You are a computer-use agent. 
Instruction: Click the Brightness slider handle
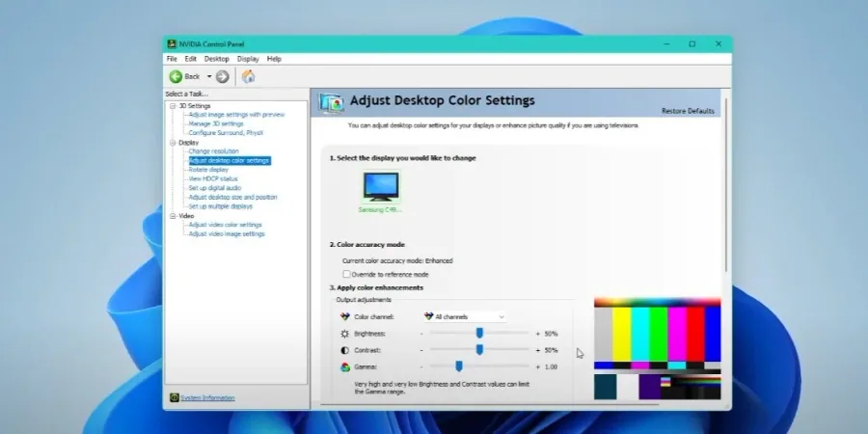click(x=479, y=334)
